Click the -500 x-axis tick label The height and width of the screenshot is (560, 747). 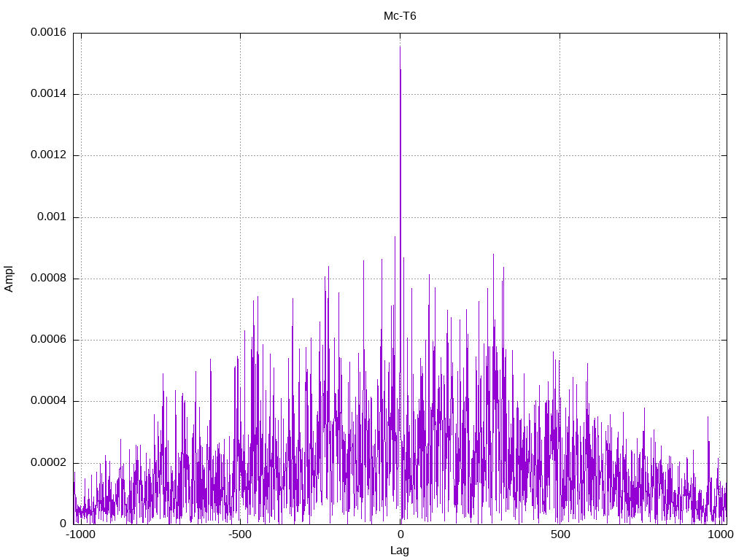pos(239,534)
